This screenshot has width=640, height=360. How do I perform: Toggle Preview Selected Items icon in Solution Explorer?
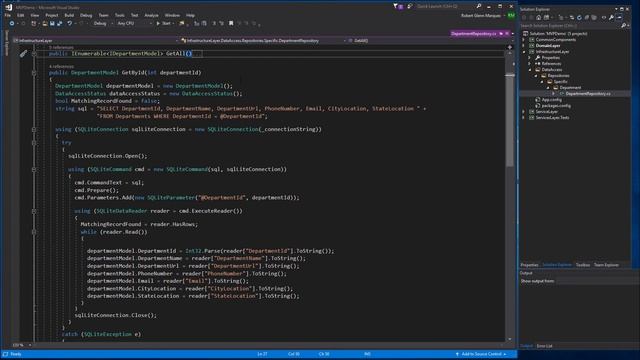click(x=620, y=18)
